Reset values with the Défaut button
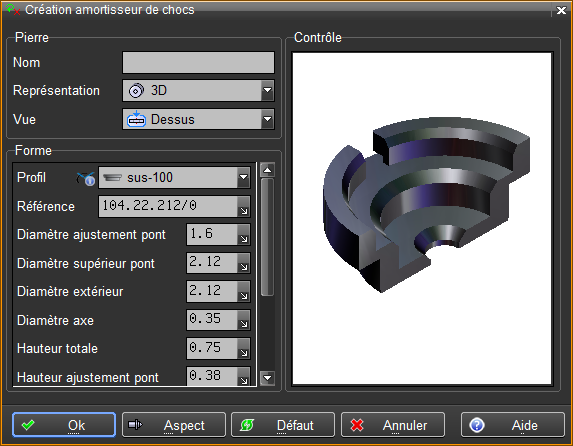The width and height of the screenshot is (573, 446). pos(283,425)
